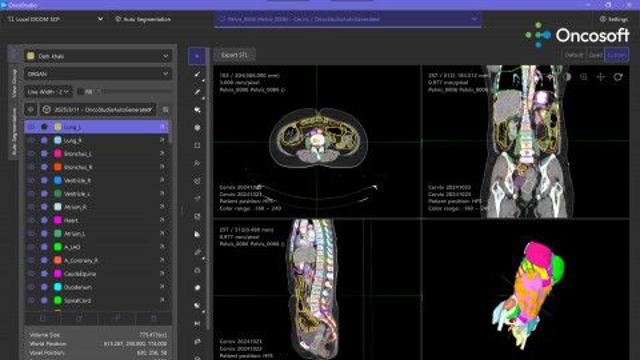Click the rotate reset icon in coronal view

[x=618, y=77]
